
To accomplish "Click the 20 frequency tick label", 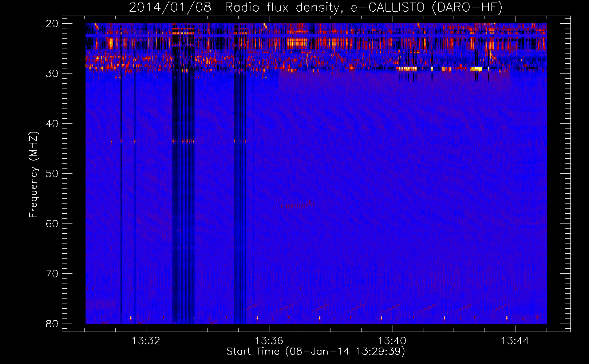I will point(52,24).
